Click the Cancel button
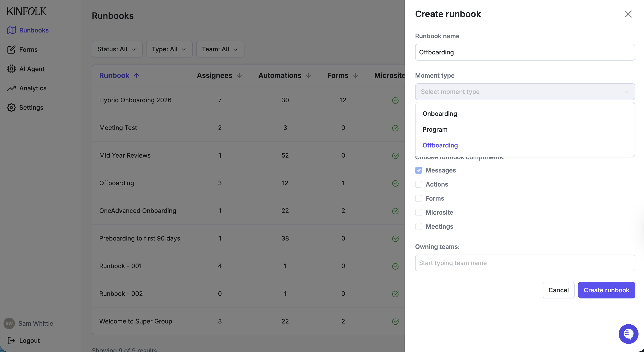Viewport: 644px width, 352px height. click(x=558, y=290)
